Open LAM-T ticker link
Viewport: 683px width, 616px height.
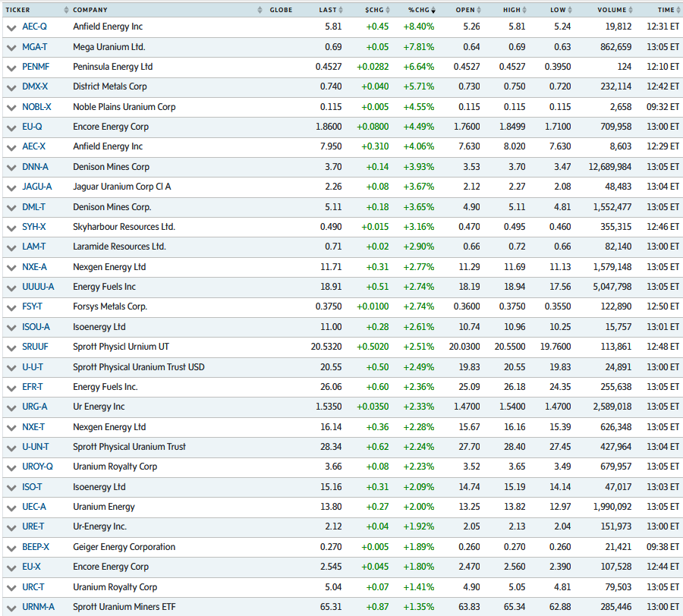tap(34, 247)
